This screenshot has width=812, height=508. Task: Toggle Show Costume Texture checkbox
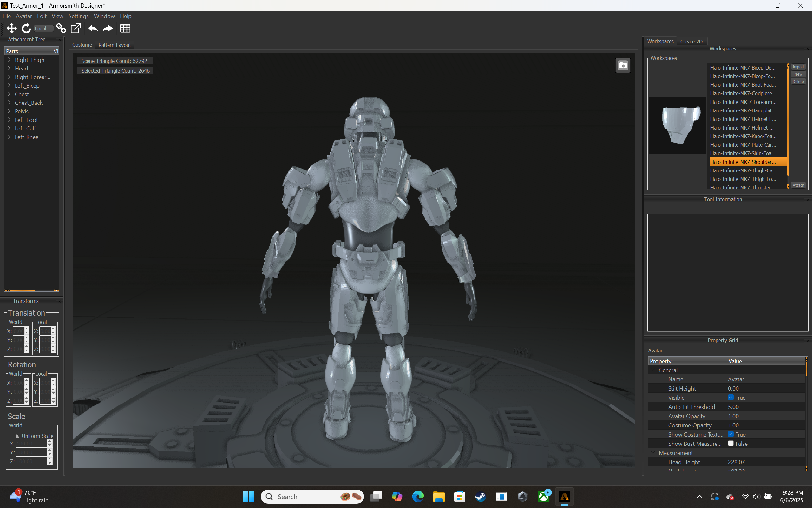click(730, 434)
